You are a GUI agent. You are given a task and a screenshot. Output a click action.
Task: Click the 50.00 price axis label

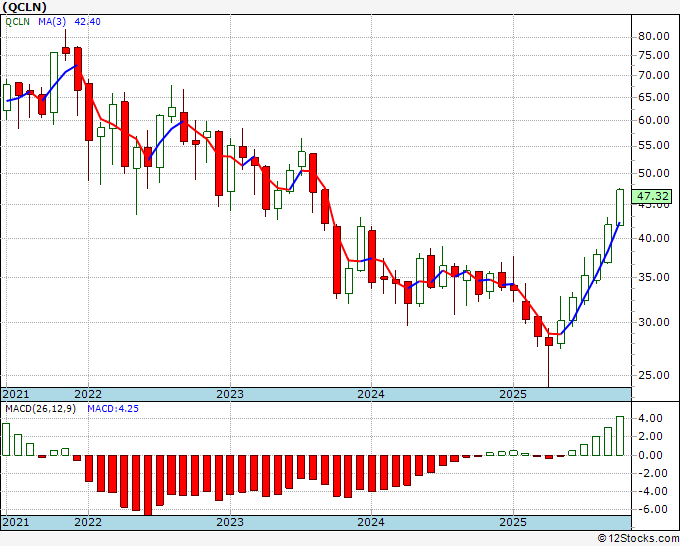654,173
